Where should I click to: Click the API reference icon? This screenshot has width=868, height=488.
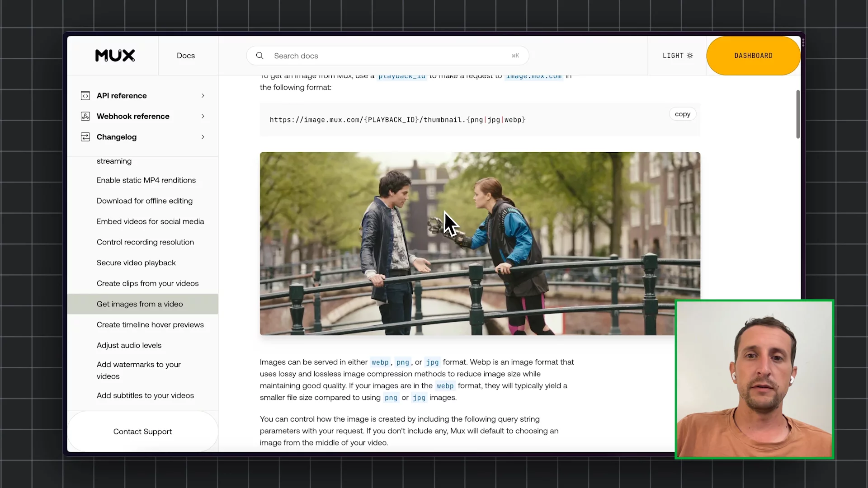click(85, 95)
